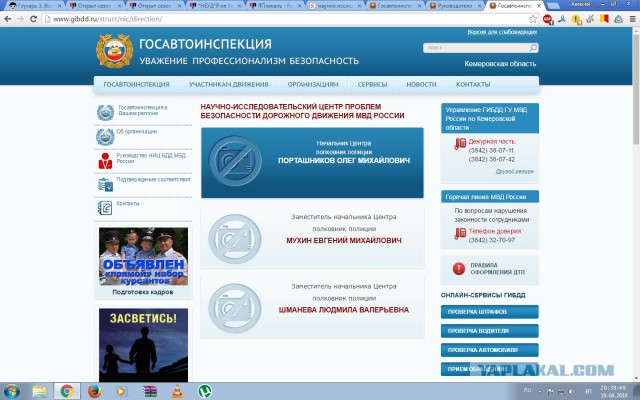Image resolution: width=640 pixels, height=400 pixels.
Task: Click the browser forward arrow
Action: (21, 19)
